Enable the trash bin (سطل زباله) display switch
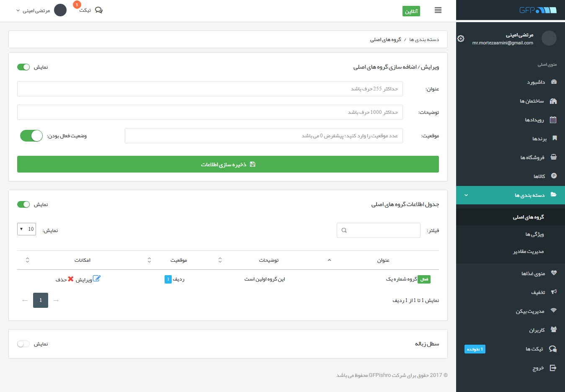The height and width of the screenshot is (392, 565). click(23, 344)
